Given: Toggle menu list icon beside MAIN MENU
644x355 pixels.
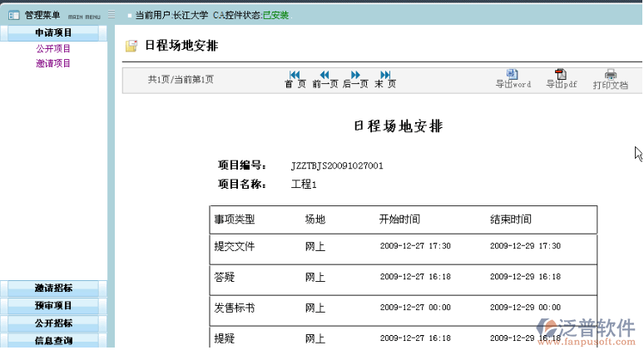Looking at the screenshot, I should point(111,15).
